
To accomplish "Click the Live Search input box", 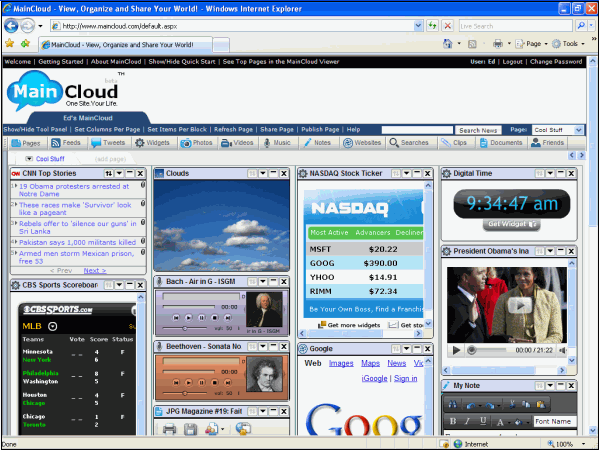I will point(515,26).
